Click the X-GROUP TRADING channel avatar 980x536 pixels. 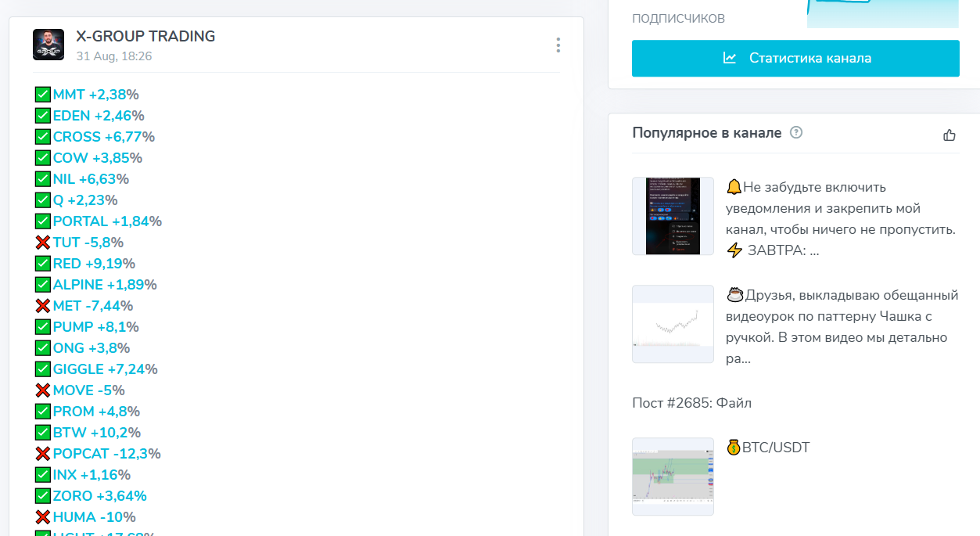48,45
